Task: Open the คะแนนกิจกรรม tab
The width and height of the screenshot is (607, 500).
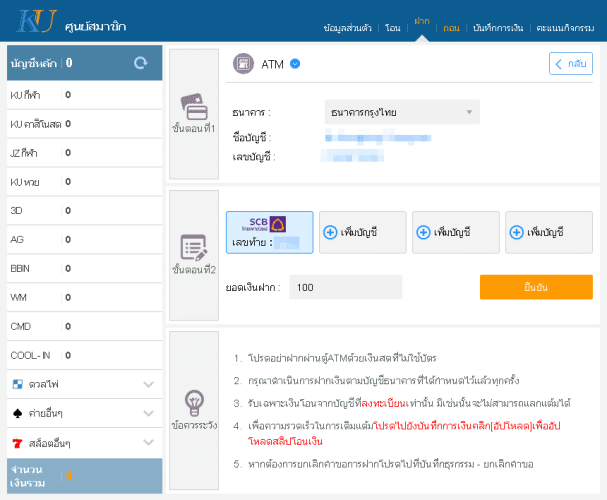Action: (565, 28)
